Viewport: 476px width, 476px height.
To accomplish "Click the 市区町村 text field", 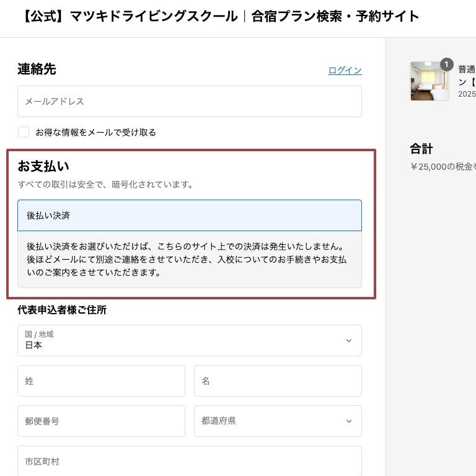I will (x=190, y=461).
